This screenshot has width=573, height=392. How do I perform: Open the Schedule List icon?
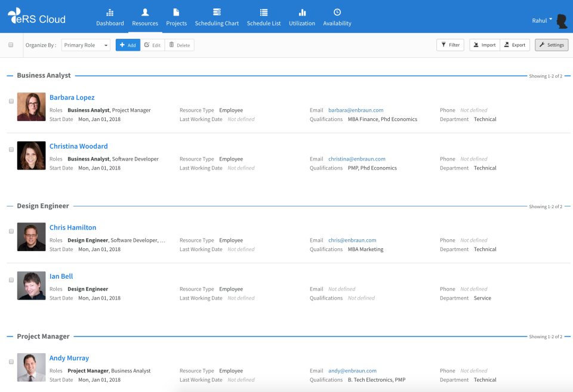[263, 13]
